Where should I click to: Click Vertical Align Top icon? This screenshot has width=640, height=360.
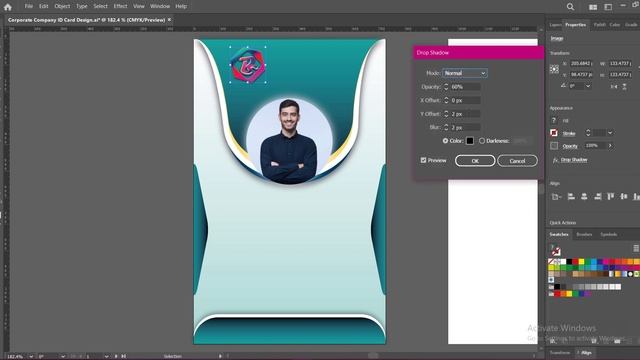click(611, 197)
